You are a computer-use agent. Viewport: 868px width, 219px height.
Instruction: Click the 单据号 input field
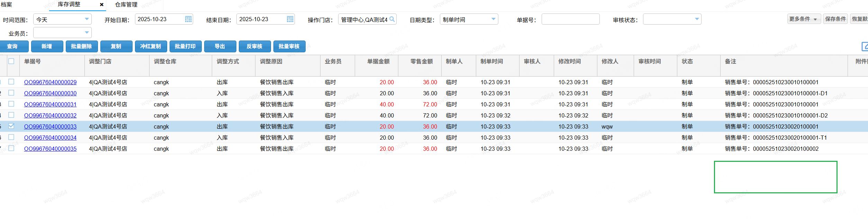(570, 19)
